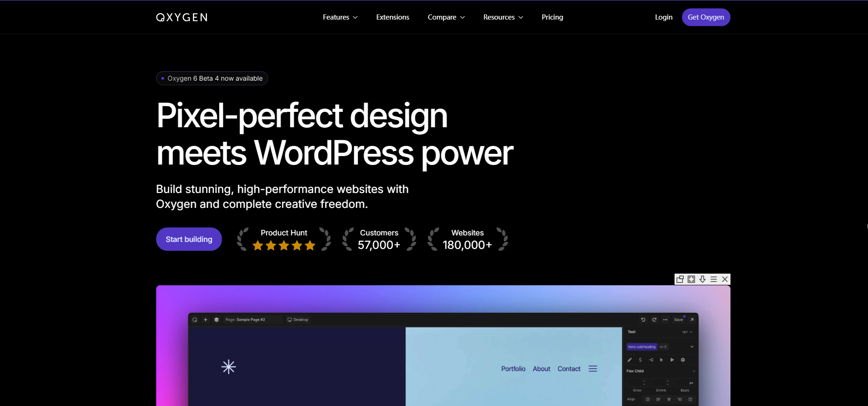
Task: Click the gear settings icon in the properties panel
Action: tap(683, 360)
